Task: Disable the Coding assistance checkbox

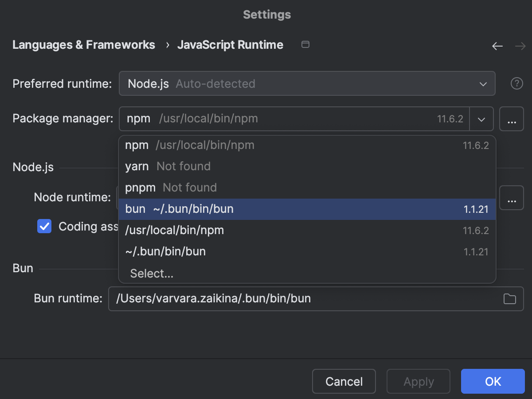Action: (44, 226)
